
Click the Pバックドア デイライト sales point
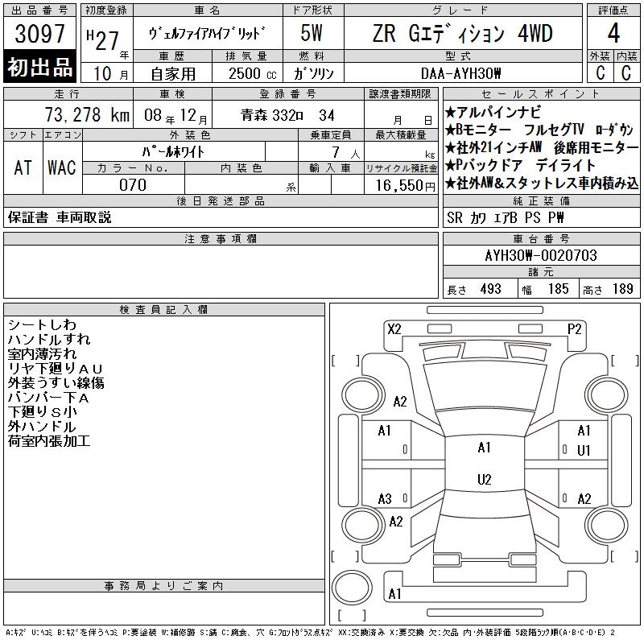click(521, 165)
